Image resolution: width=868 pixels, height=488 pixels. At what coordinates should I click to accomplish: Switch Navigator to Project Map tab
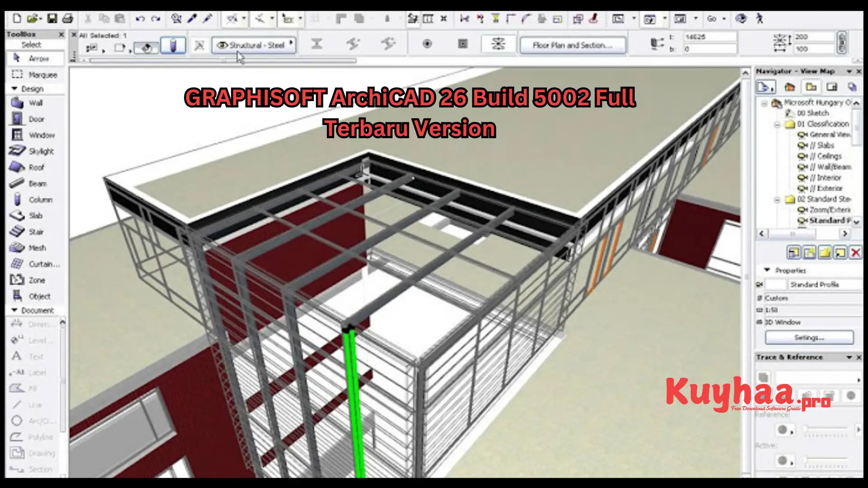[x=790, y=87]
